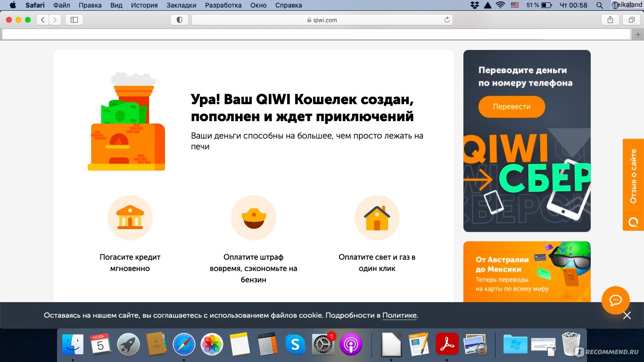This screenshot has height=362, width=644.
Task: Click the police cap fine icon
Action: [254, 218]
